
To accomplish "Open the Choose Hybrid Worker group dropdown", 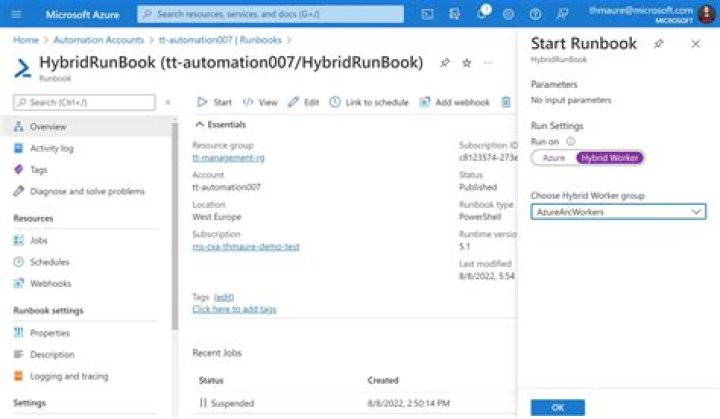I will tap(618, 212).
